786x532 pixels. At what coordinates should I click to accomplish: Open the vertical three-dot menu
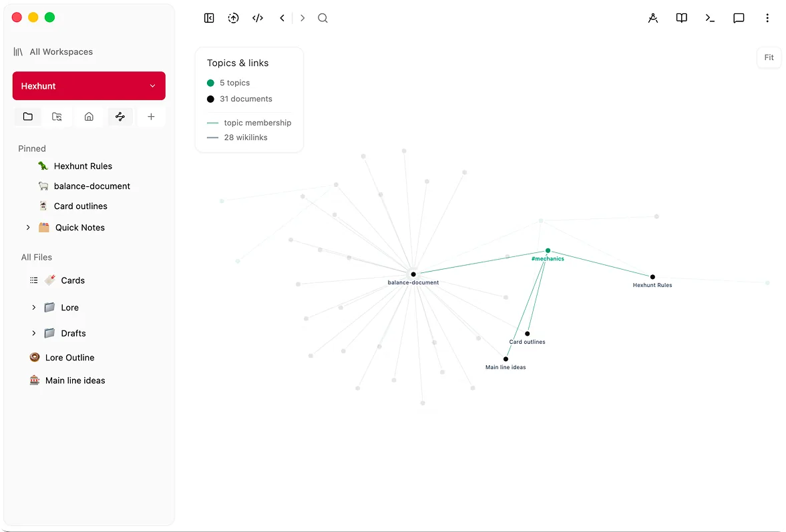(x=767, y=18)
